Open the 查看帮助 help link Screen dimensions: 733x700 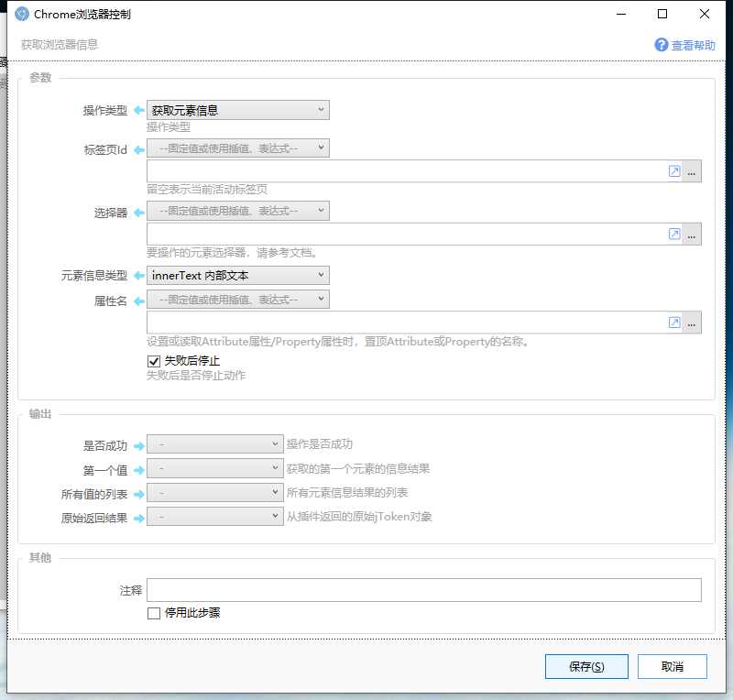tap(694, 46)
